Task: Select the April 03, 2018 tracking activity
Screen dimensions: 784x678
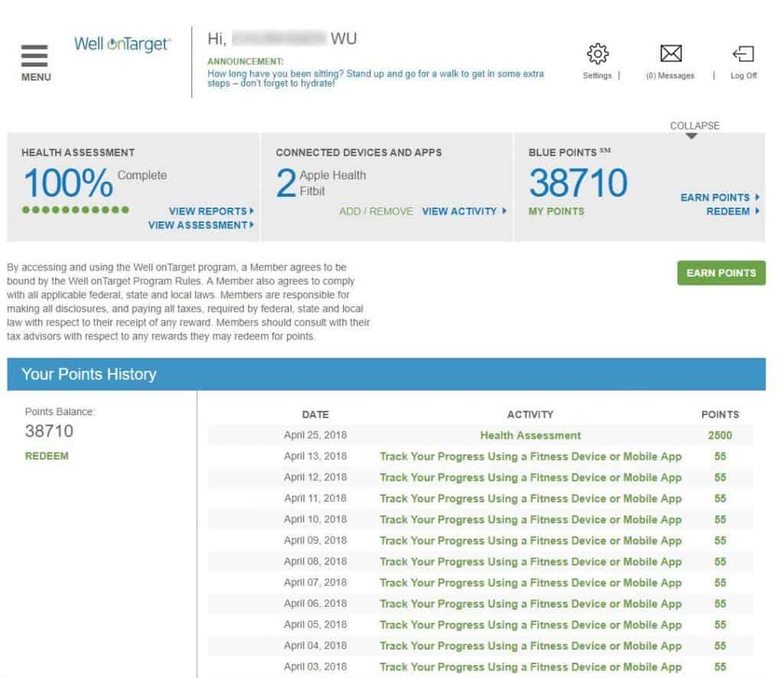Action: [x=530, y=667]
